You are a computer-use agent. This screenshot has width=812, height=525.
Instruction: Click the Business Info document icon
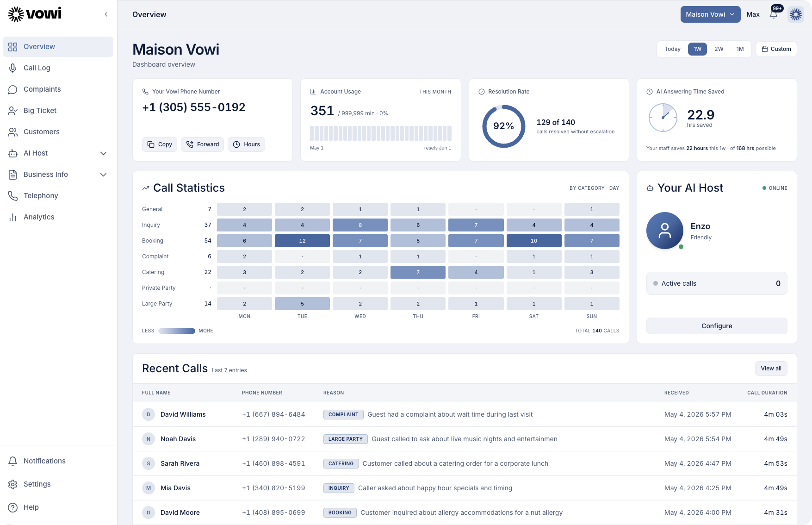(13, 175)
